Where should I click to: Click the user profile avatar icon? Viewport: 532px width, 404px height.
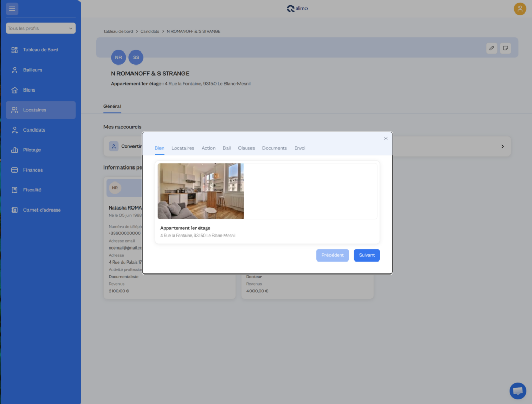(x=520, y=8)
